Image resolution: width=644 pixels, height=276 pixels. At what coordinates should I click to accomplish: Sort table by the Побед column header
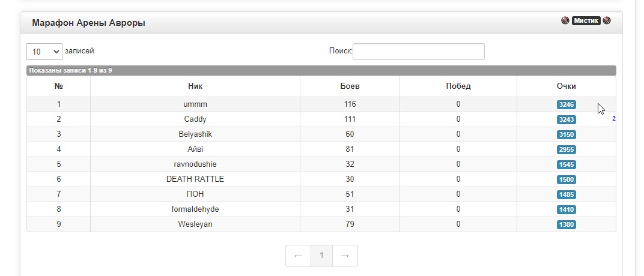(x=458, y=86)
